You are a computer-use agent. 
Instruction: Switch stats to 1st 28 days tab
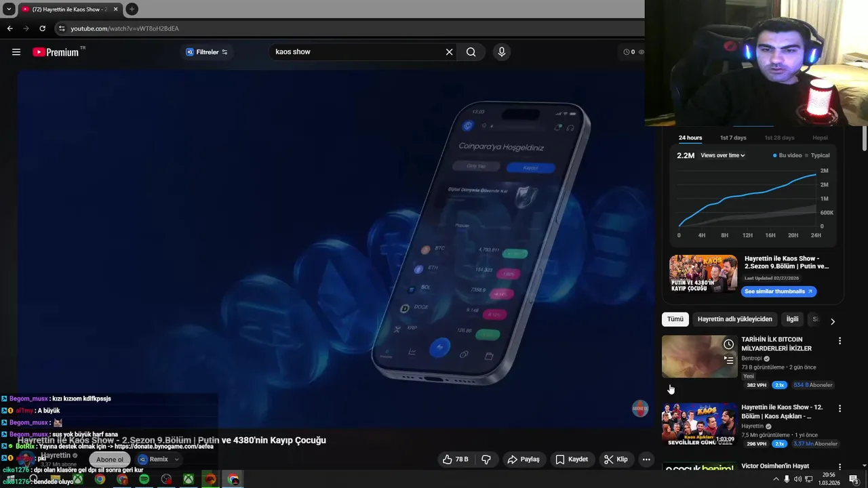[779, 138]
